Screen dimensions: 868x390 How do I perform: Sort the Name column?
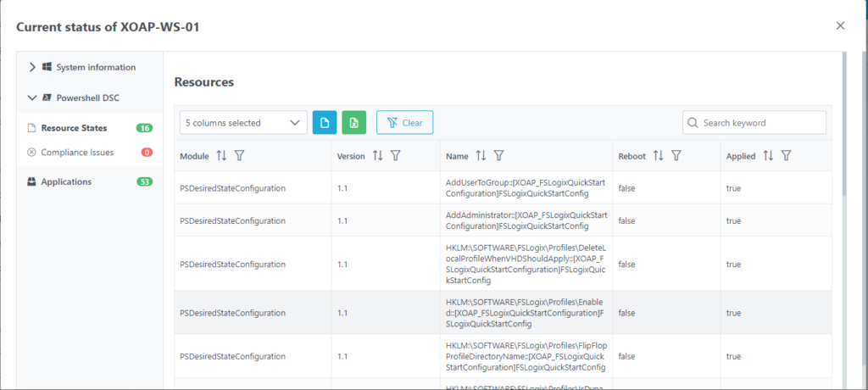point(481,156)
